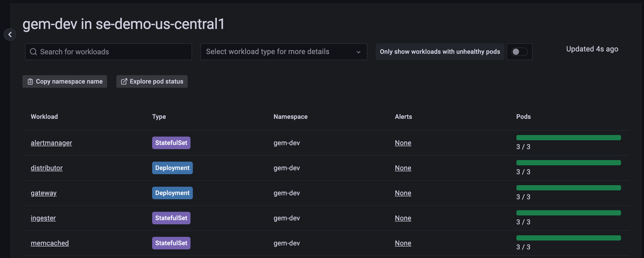Select the StatefulSet badge for alertmanager
644x258 pixels.
171,143
